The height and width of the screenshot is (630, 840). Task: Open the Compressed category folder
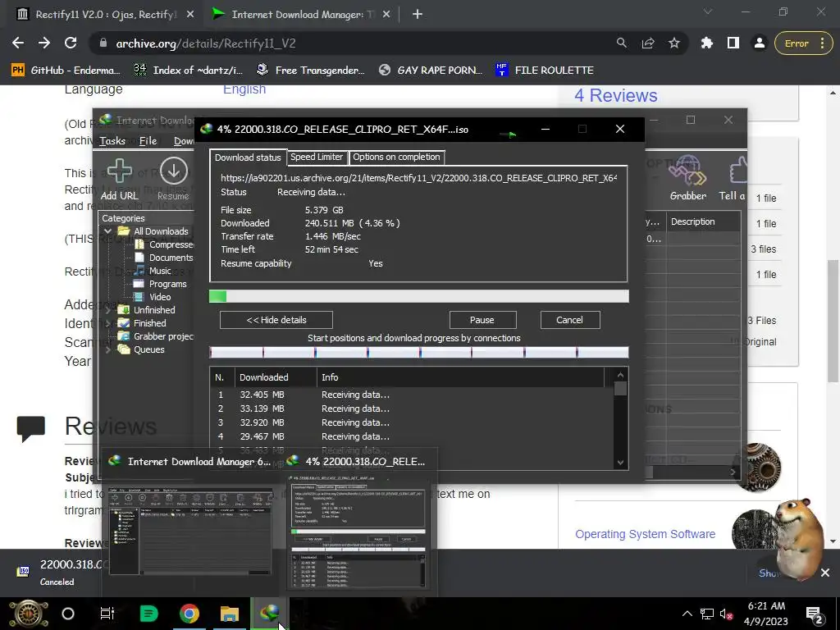coord(164,244)
